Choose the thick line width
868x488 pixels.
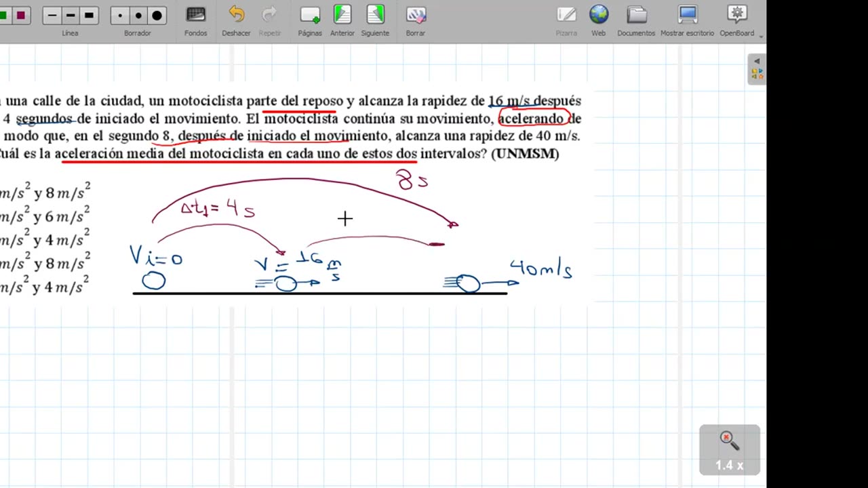click(x=89, y=15)
